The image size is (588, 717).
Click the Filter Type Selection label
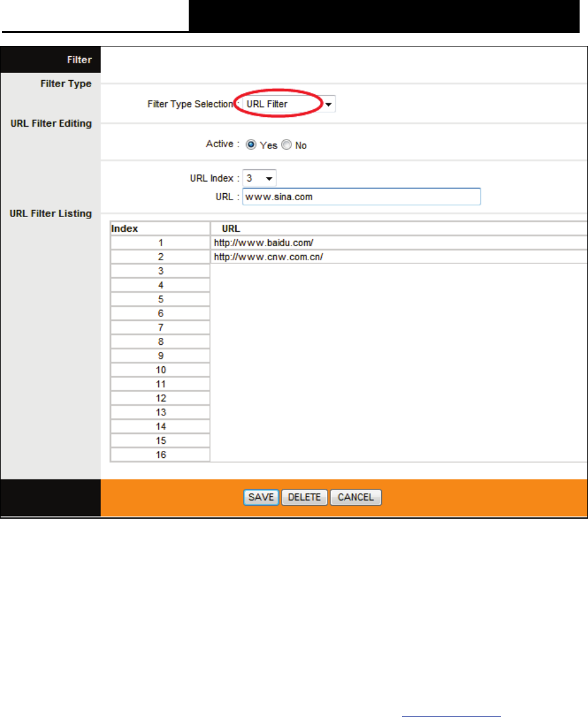pyautogui.click(x=191, y=104)
